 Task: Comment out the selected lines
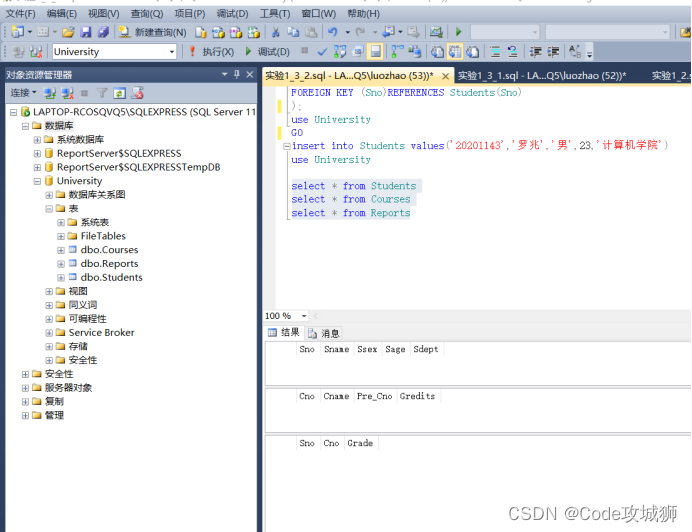point(495,52)
